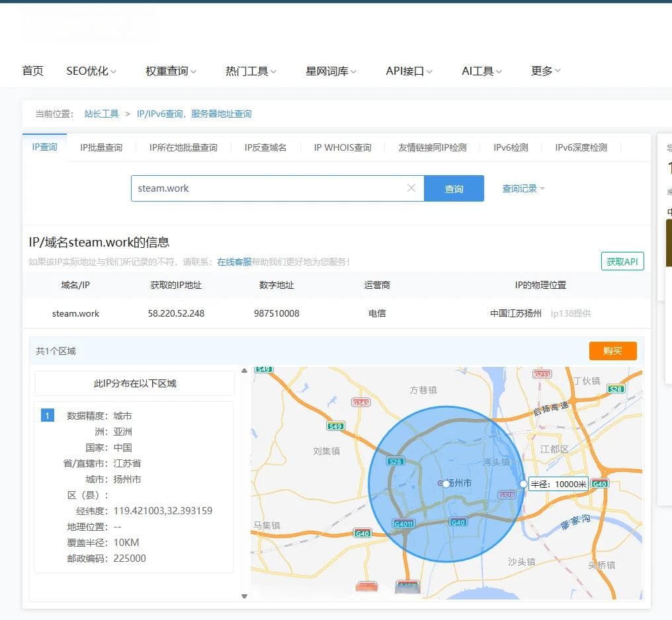Viewport: 672px width, 620px height.
Task: Go to the 首页 home menu
Action: [x=32, y=71]
